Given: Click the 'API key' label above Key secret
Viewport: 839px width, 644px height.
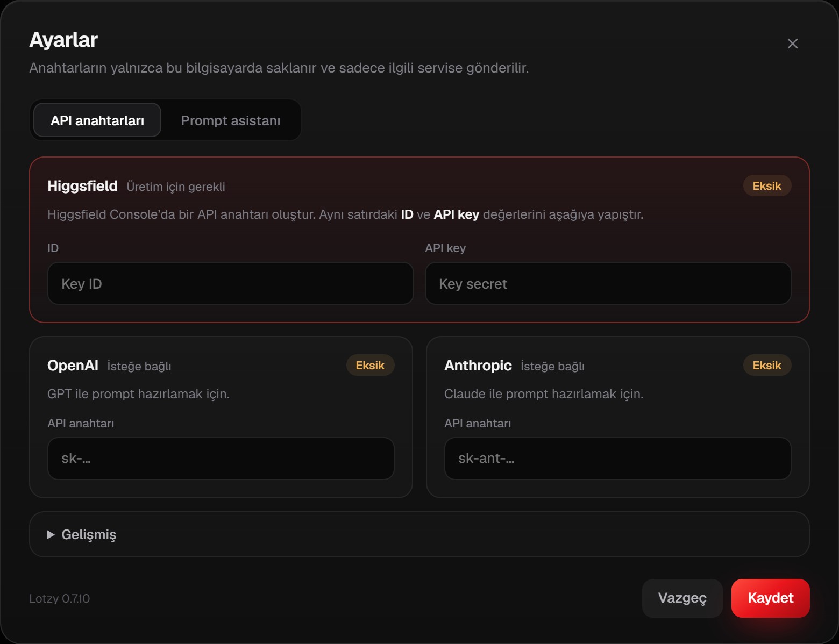Looking at the screenshot, I should [x=445, y=248].
